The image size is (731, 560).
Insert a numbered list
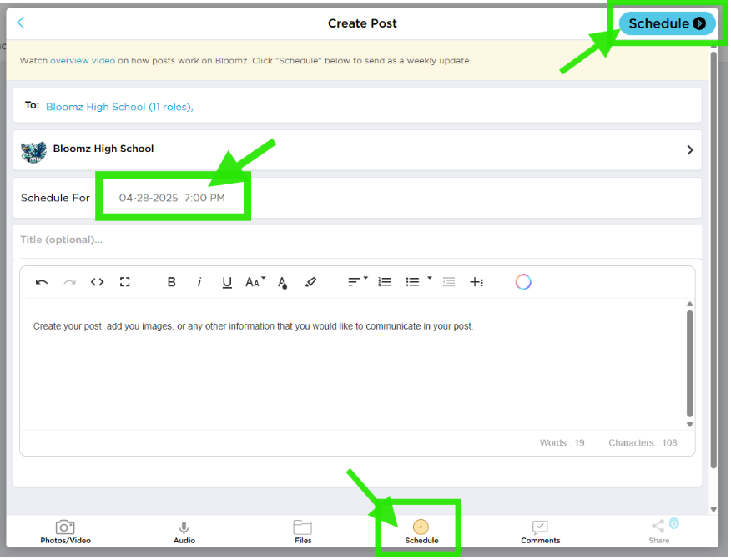click(385, 282)
